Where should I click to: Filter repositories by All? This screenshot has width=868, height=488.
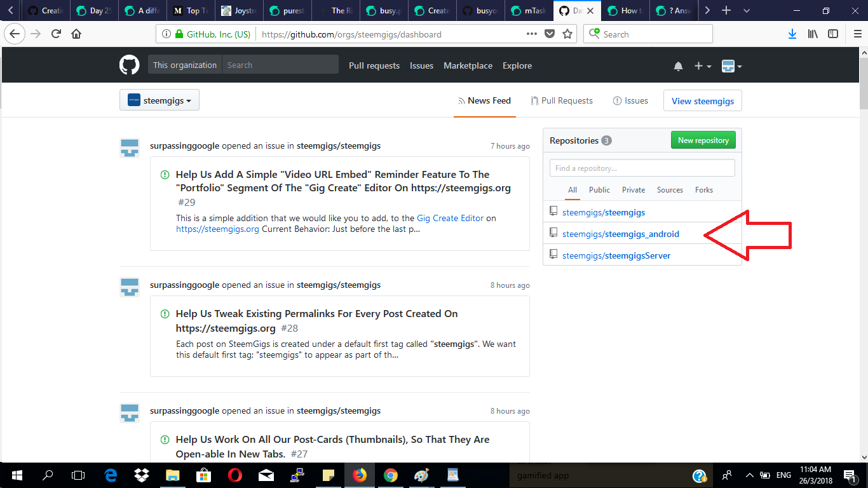pyautogui.click(x=573, y=190)
